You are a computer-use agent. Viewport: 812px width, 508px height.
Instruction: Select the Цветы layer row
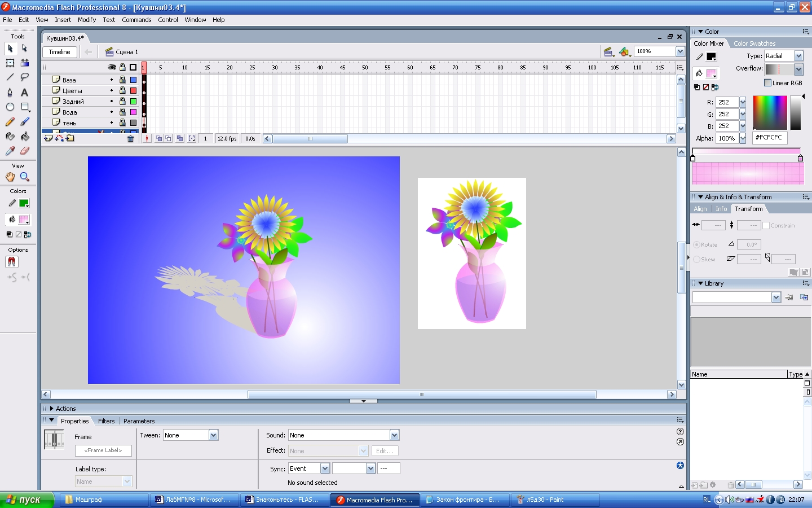click(x=90, y=91)
